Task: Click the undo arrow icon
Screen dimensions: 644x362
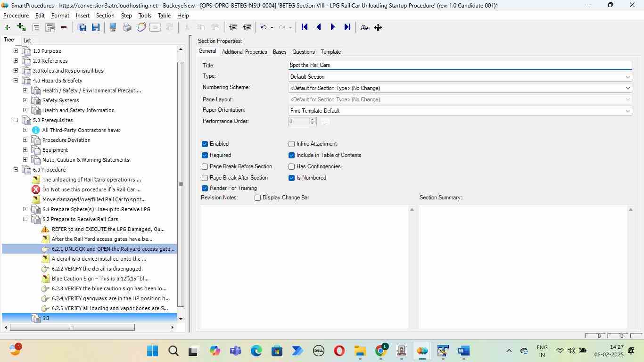Action: tap(264, 27)
